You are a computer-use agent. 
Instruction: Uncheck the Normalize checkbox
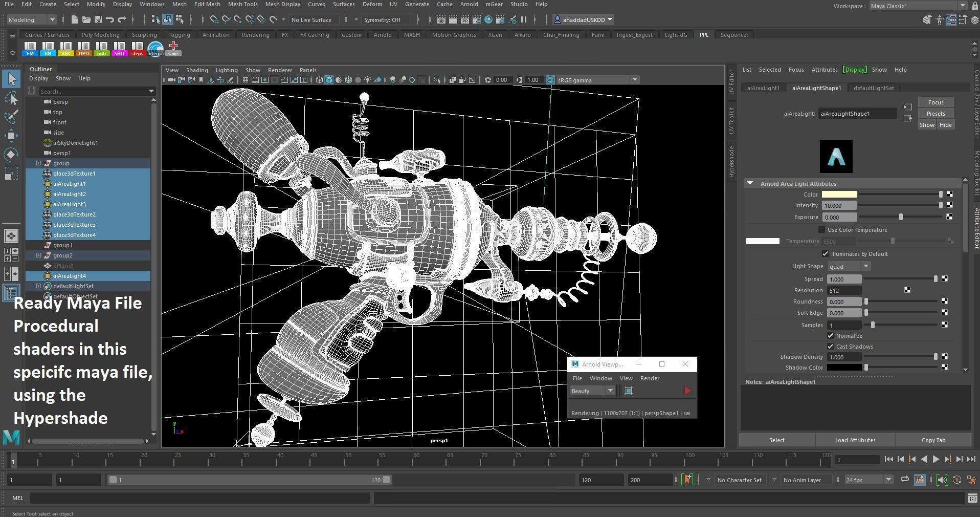coord(830,336)
